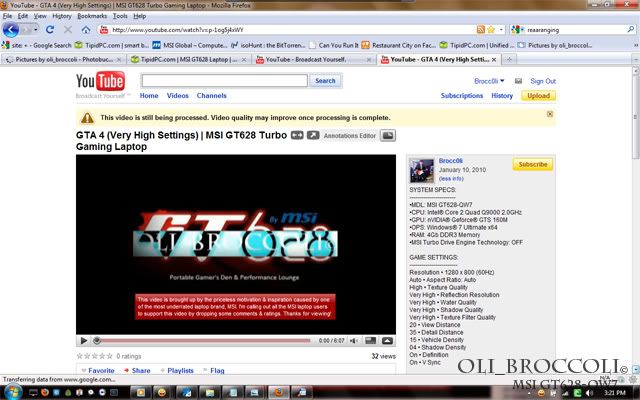Viewport: 640px width, 400px height.
Task: Click the arrow icon beside Annotations Editor
Action: 313,135
